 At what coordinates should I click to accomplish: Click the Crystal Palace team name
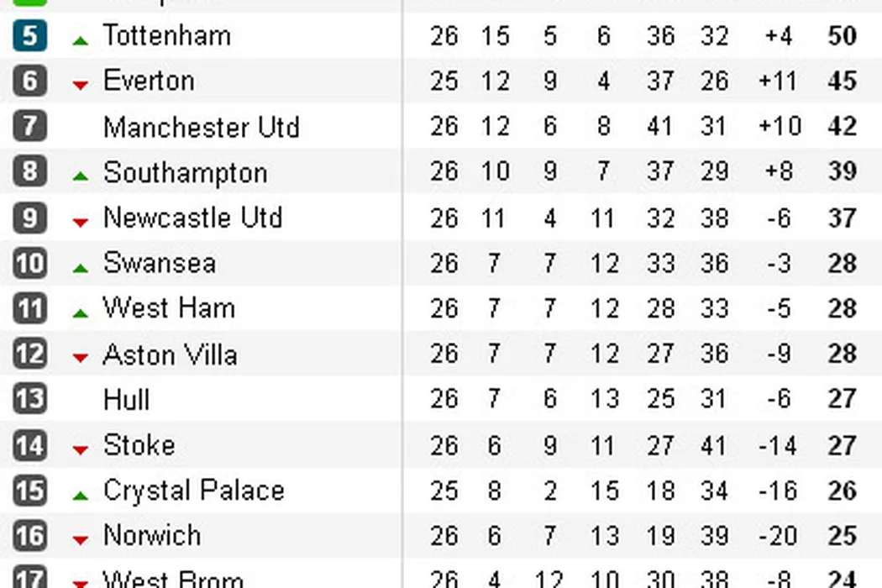(193, 491)
